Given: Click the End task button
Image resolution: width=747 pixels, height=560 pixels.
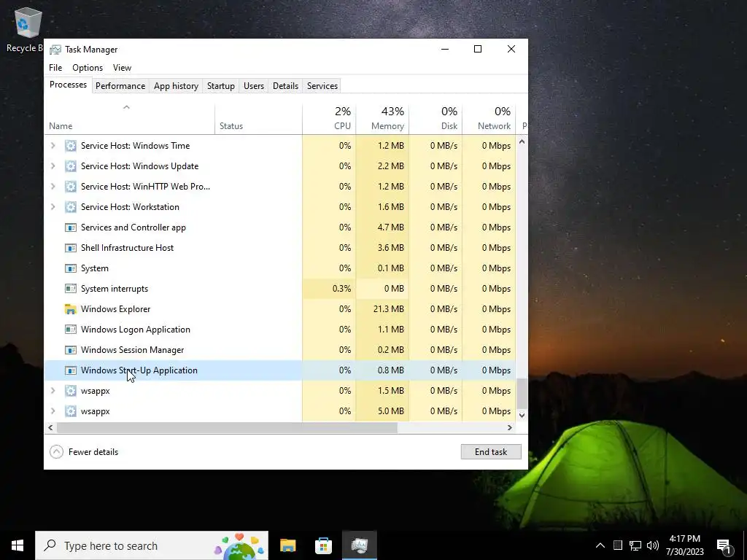Looking at the screenshot, I should click(491, 452).
